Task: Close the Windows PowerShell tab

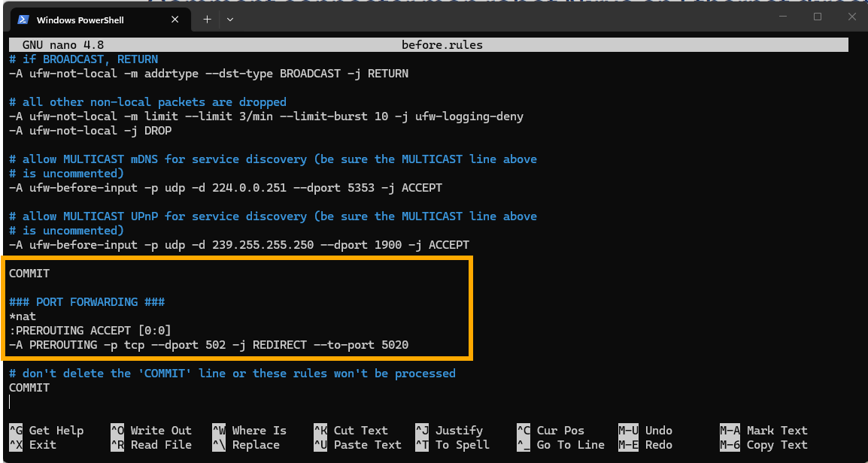Action: (x=176, y=20)
